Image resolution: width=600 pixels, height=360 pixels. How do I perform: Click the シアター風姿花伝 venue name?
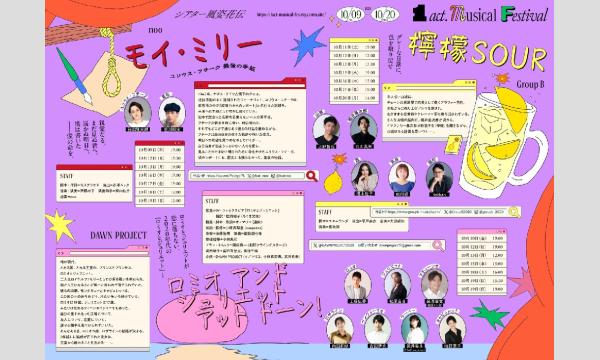pos(209,15)
